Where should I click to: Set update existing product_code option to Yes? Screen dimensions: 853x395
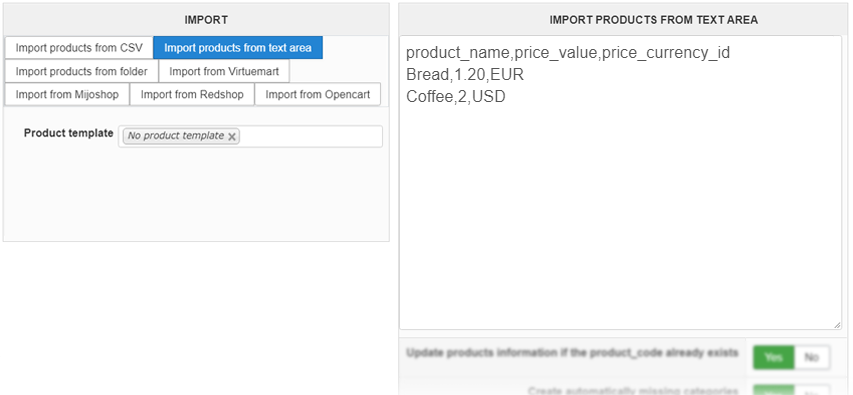[x=774, y=357]
